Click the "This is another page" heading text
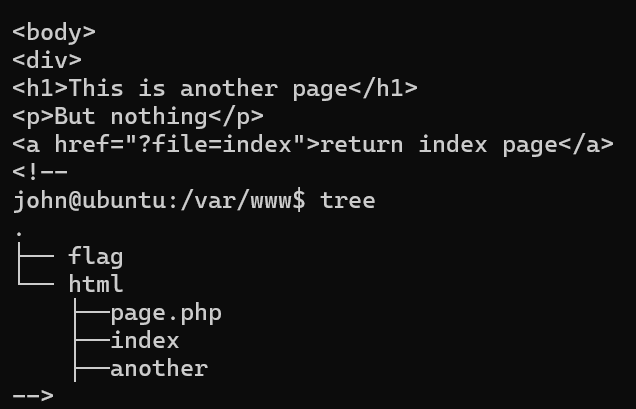Image resolution: width=636 pixels, height=409 pixels. click(207, 88)
